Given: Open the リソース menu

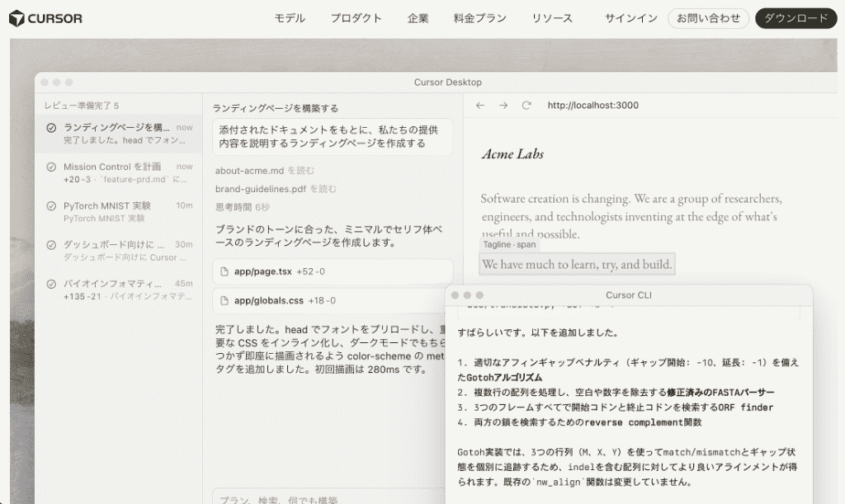Looking at the screenshot, I should 552,18.
